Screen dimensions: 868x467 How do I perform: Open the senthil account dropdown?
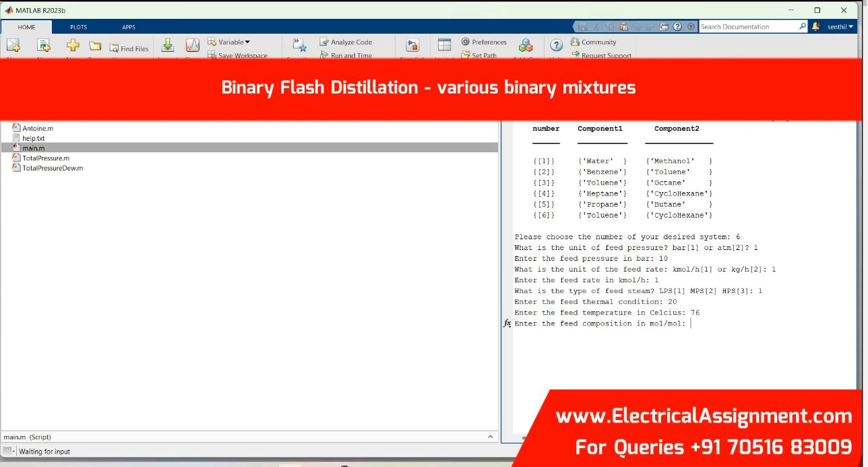840,27
